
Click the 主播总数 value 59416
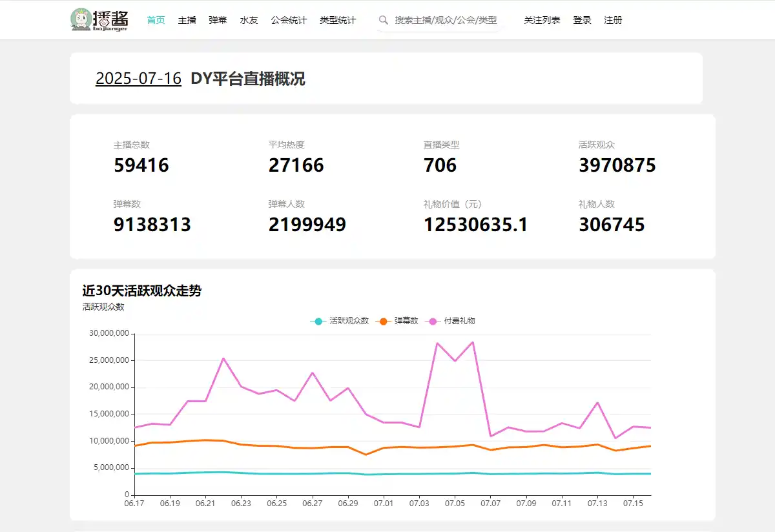pyautogui.click(x=141, y=165)
